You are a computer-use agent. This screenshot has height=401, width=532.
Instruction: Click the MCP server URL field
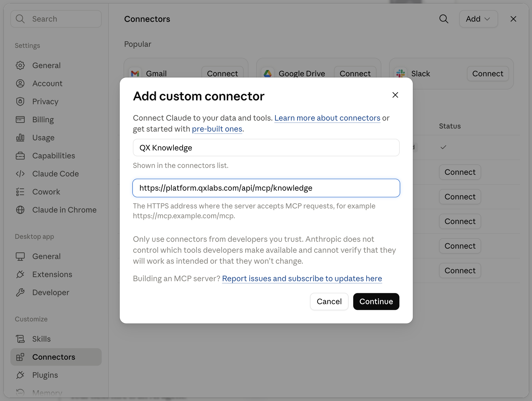click(x=266, y=188)
